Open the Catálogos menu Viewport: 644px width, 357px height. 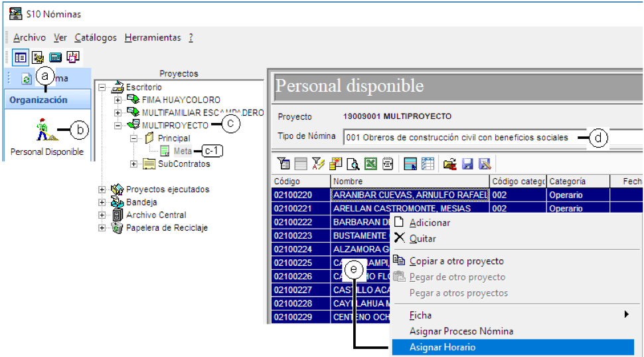pos(96,37)
